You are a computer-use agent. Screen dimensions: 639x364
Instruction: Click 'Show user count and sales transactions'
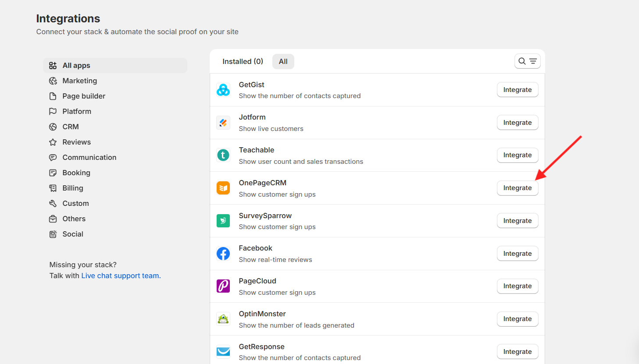click(x=301, y=162)
